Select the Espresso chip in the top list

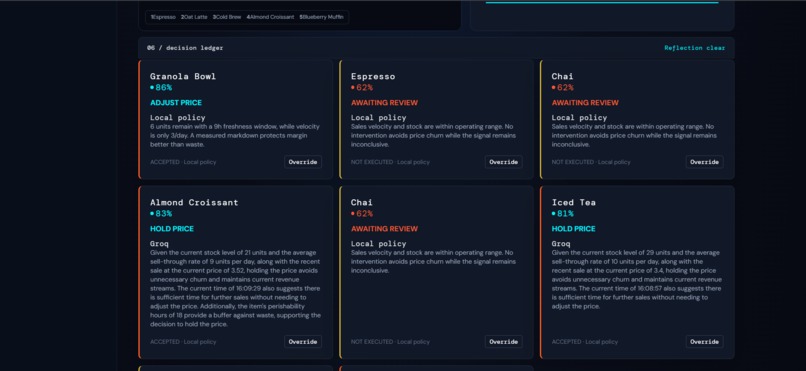163,17
